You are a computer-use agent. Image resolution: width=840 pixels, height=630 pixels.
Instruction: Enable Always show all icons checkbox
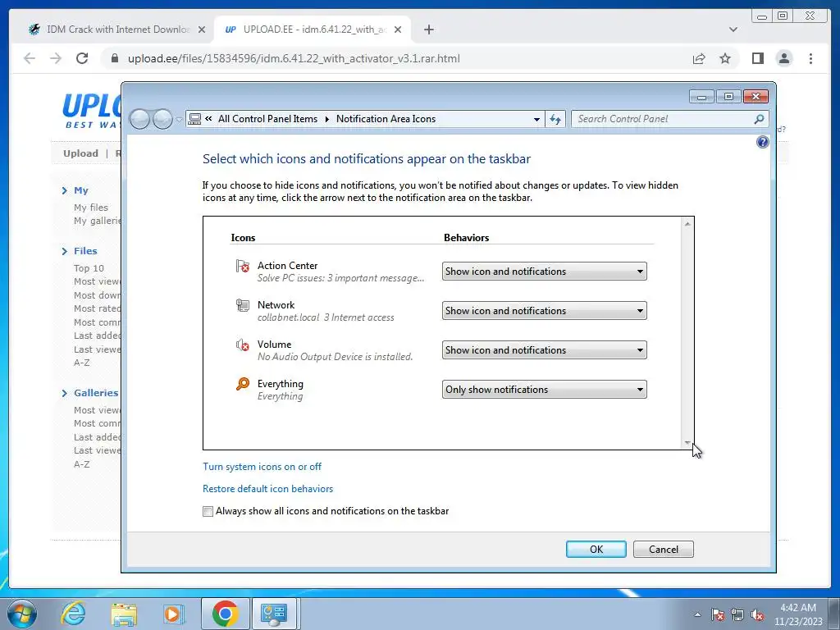(208, 512)
